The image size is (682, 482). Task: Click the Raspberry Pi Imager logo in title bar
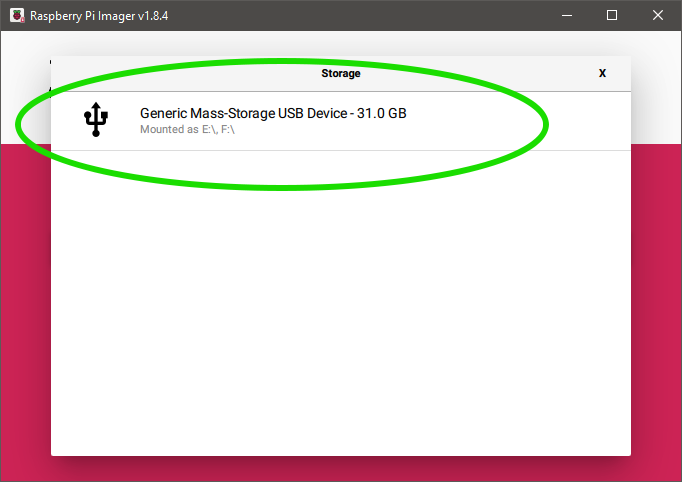point(17,15)
